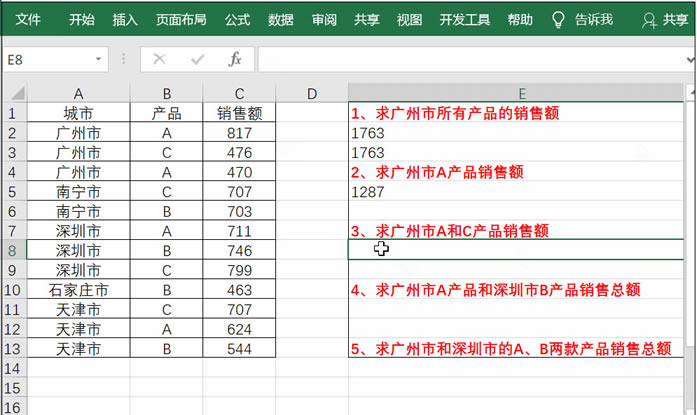The height and width of the screenshot is (415, 697).
Task: Switch to the 插入 ribbon tab
Action: click(x=125, y=19)
